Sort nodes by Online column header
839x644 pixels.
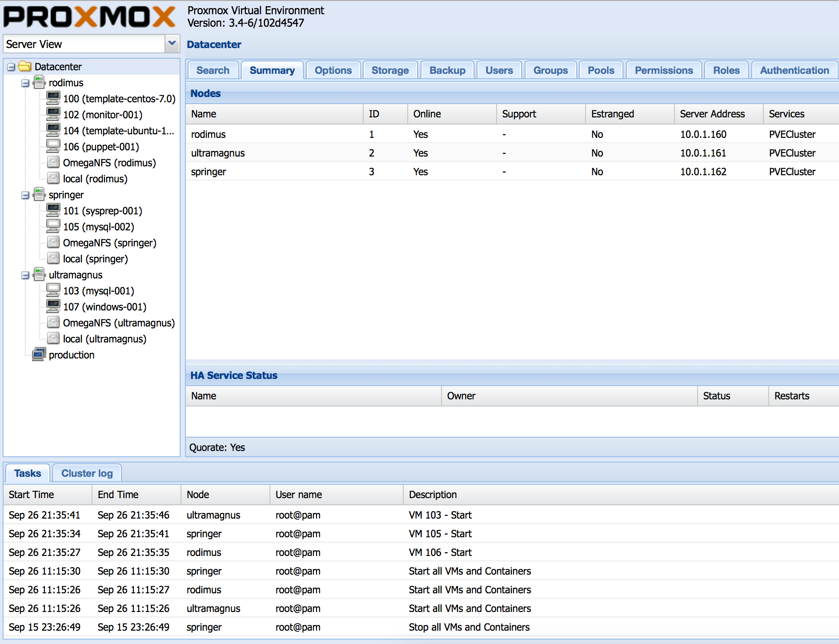(452, 114)
